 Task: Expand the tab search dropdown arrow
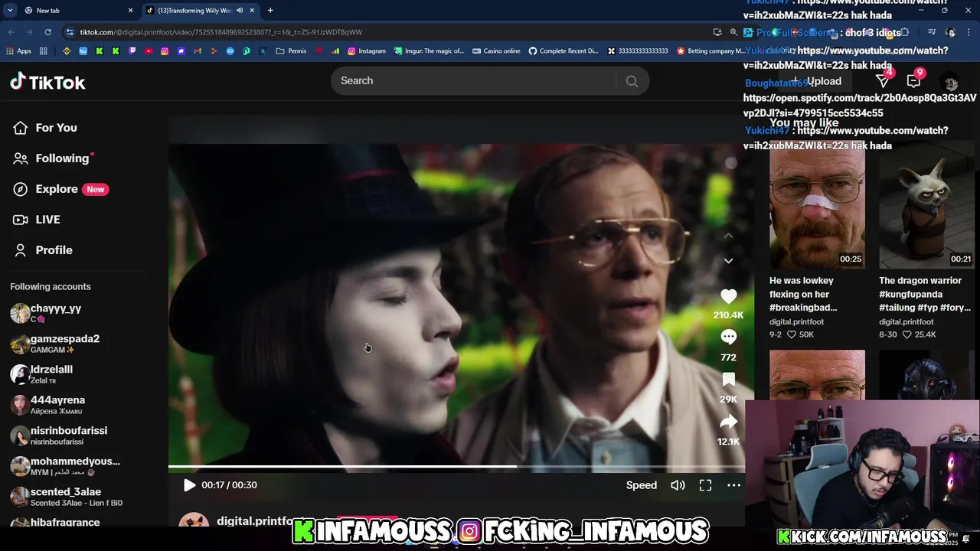point(9,11)
